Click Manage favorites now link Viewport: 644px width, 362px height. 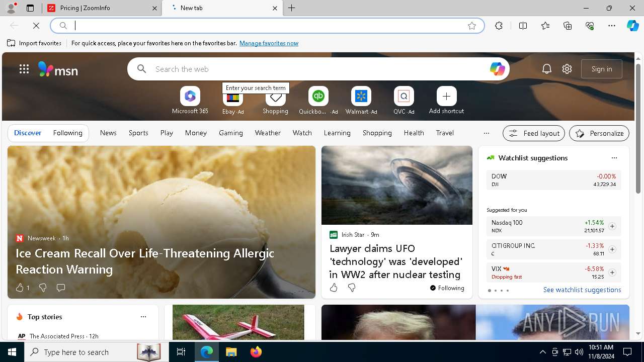(x=269, y=43)
